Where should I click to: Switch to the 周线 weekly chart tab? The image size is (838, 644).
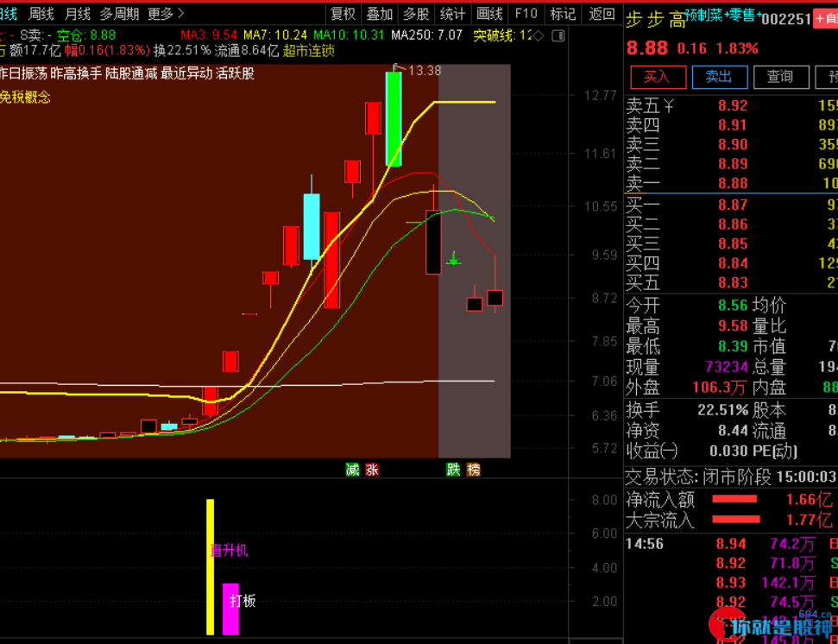pos(41,14)
